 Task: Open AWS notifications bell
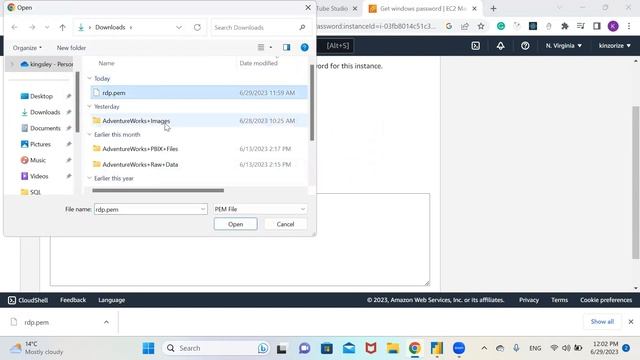[x=500, y=46]
